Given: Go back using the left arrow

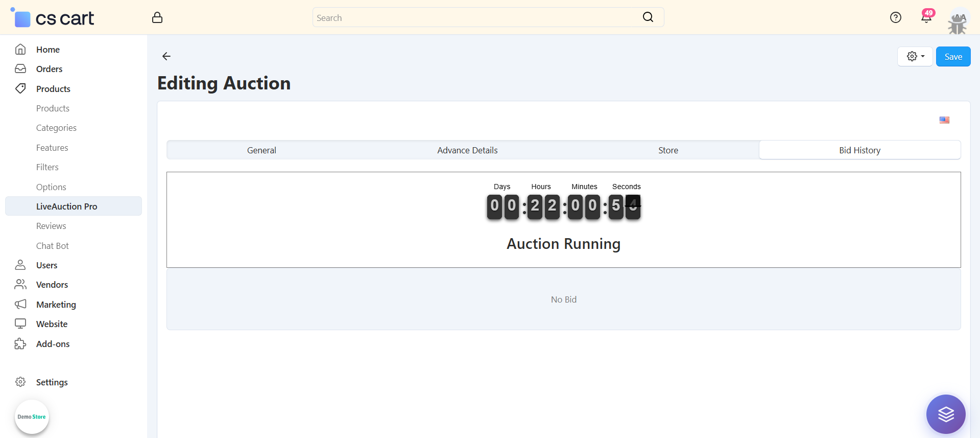Looking at the screenshot, I should pos(166,56).
